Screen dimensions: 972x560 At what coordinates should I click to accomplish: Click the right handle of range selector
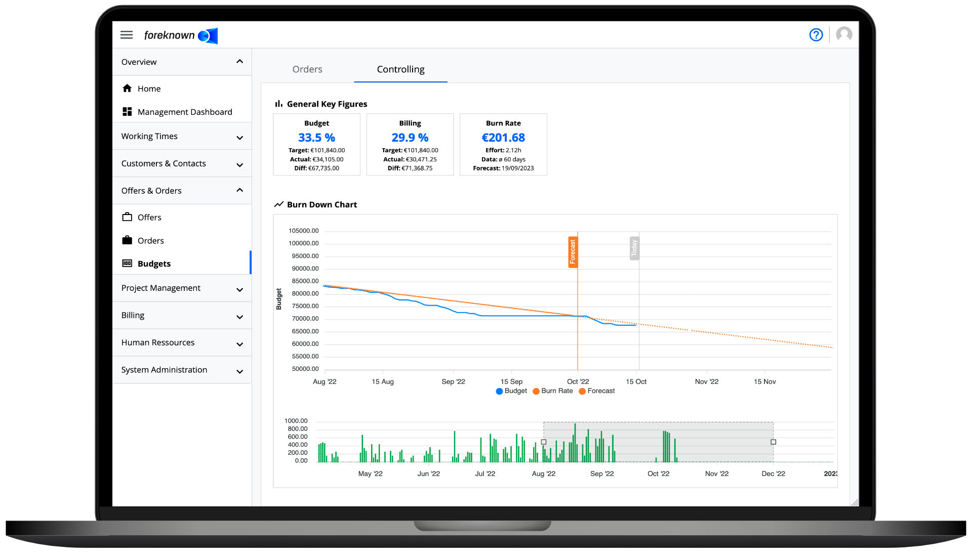(773, 442)
